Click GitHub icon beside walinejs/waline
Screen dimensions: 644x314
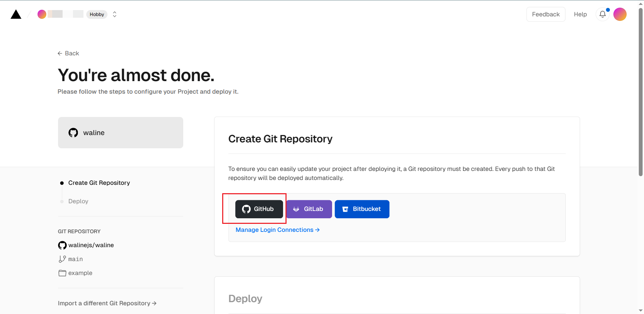(x=62, y=245)
